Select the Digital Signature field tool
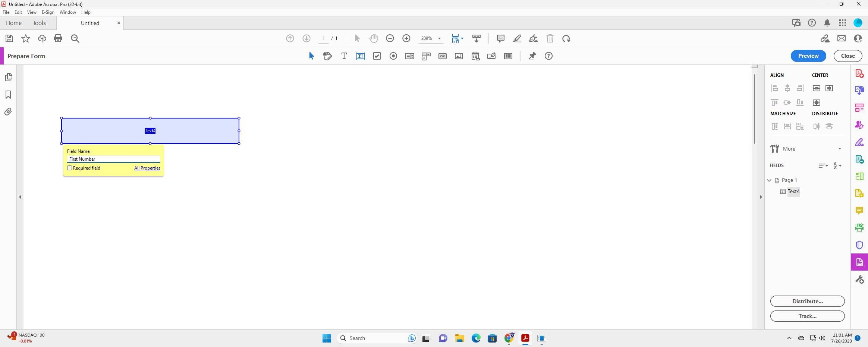This screenshot has height=347, width=868. [x=491, y=56]
